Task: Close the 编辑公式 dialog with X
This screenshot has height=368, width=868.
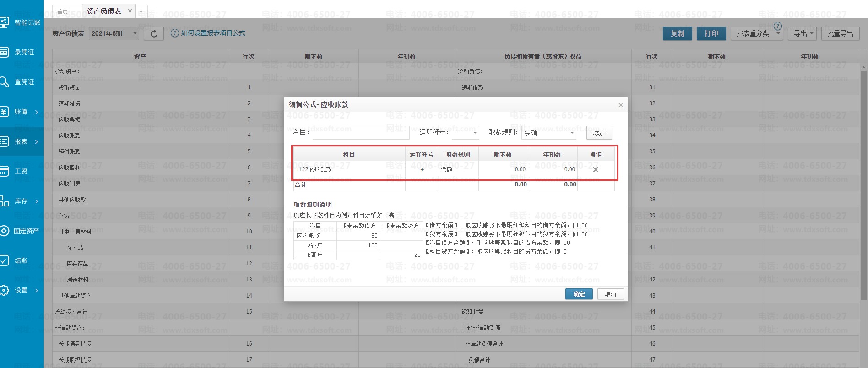Action: coord(620,105)
